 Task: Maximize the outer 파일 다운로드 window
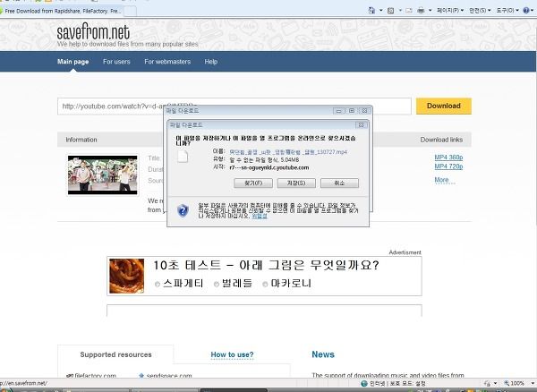pos(352,111)
